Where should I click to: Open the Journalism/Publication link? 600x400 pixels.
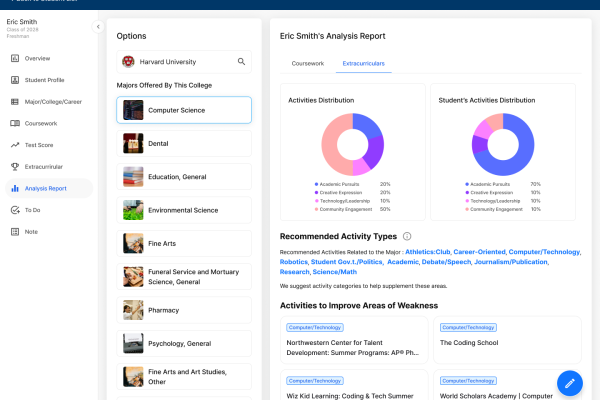511,262
